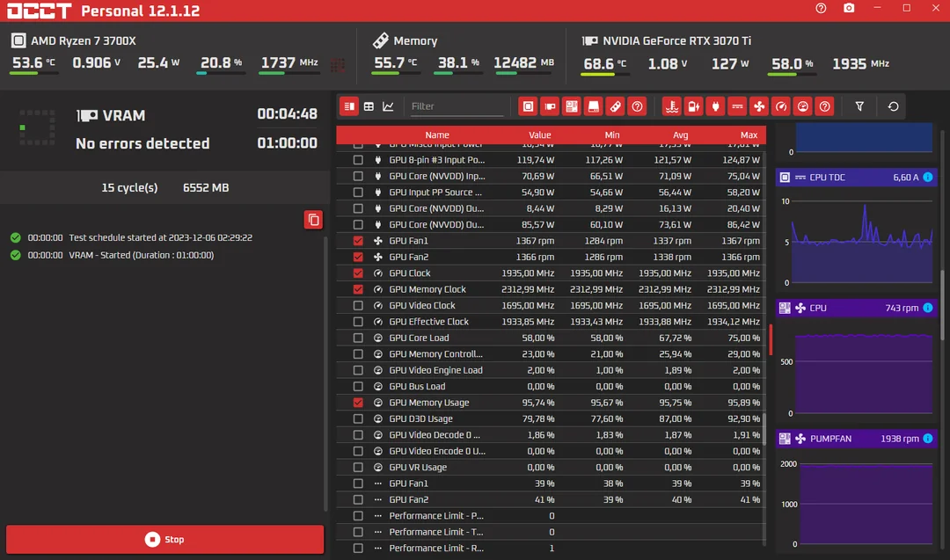Uncheck the GPU Memory Usage checkbox

pos(358,403)
